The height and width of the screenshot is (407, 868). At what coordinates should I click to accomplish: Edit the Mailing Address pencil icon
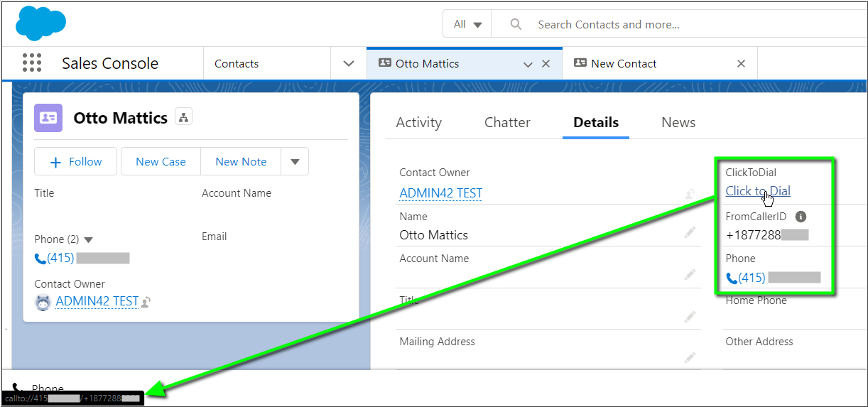pyautogui.click(x=690, y=357)
